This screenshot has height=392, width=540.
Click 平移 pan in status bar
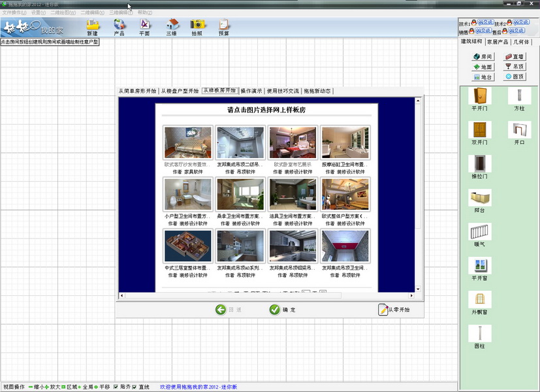pyautogui.click(x=102, y=387)
